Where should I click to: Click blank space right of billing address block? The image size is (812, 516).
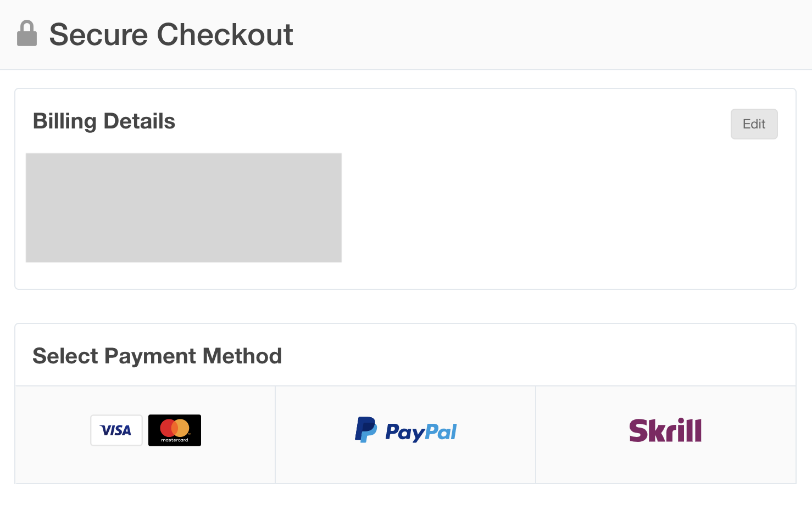(x=549, y=209)
